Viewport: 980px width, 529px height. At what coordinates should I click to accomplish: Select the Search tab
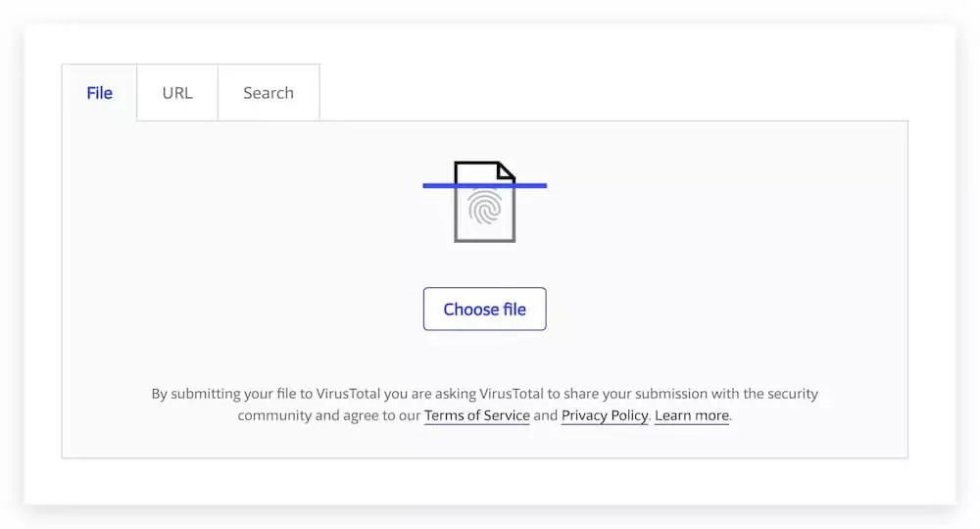269,93
